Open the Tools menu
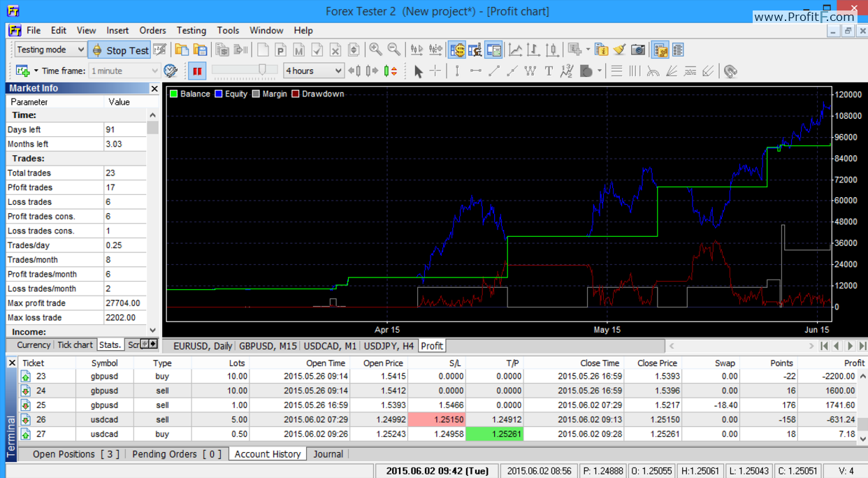The width and height of the screenshot is (868, 478). click(x=228, y=30)
